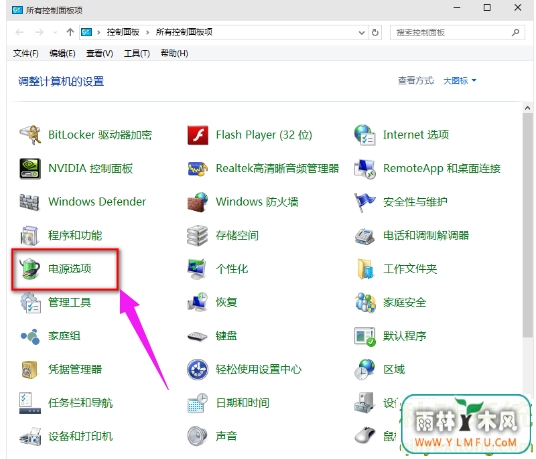536x459 pixels.
Task: Open the 键盘 keyboard icon
Action: pyautogui.click(x=198, y=336)
